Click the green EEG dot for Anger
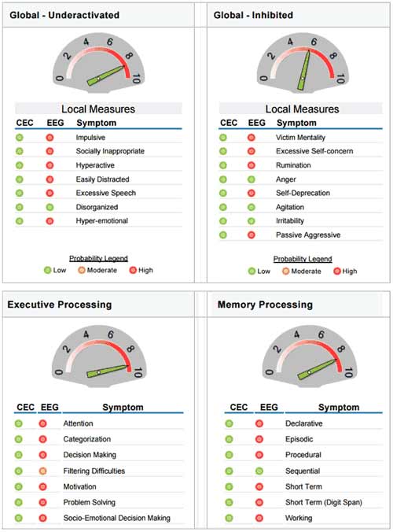 251,179
